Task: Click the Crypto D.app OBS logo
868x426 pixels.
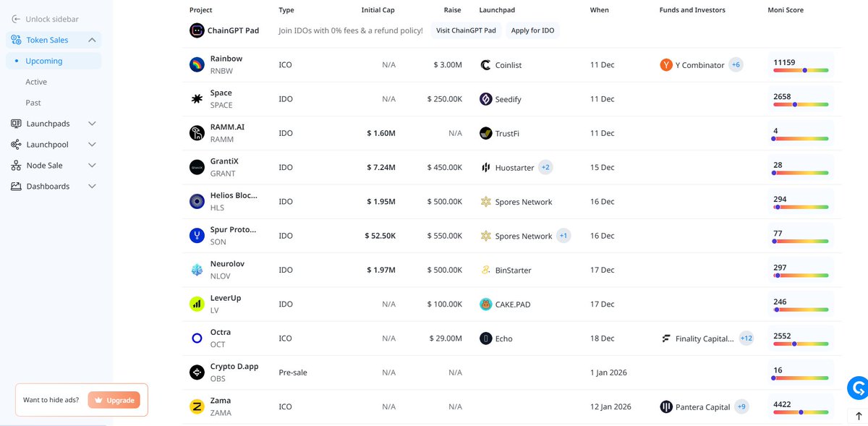Action: pyautogui.click(x=197, y=372)
